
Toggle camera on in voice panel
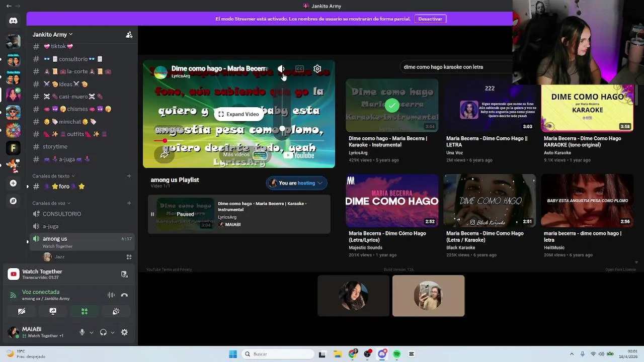pos(22,311)
